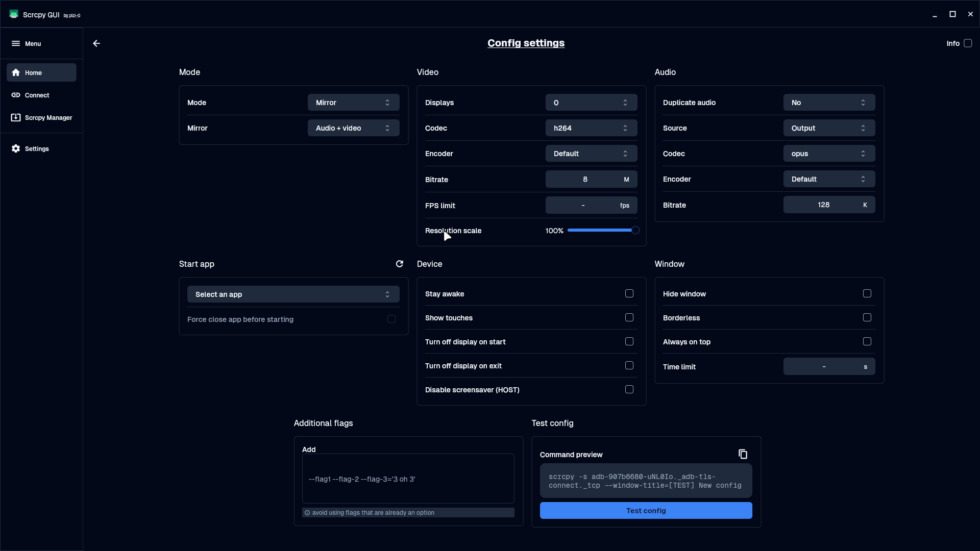
Task: Click the Connect link icon
Action: click(16, 95)
